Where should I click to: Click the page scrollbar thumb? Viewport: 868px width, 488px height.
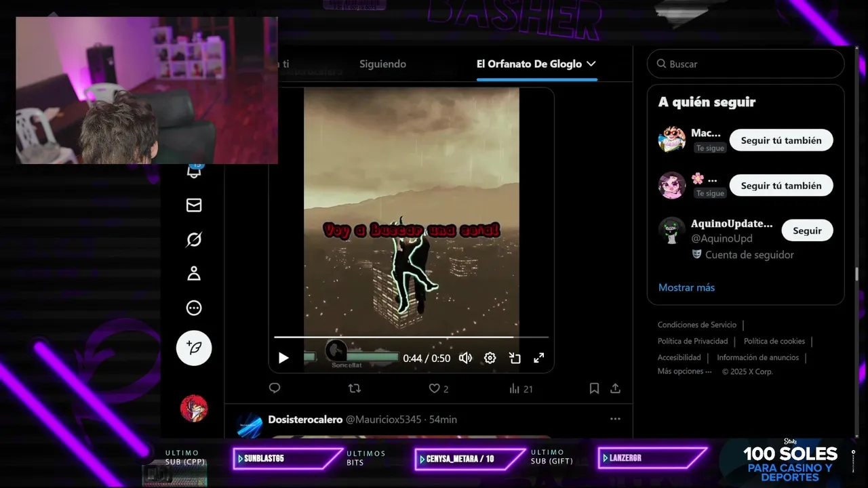pos(857,274)
